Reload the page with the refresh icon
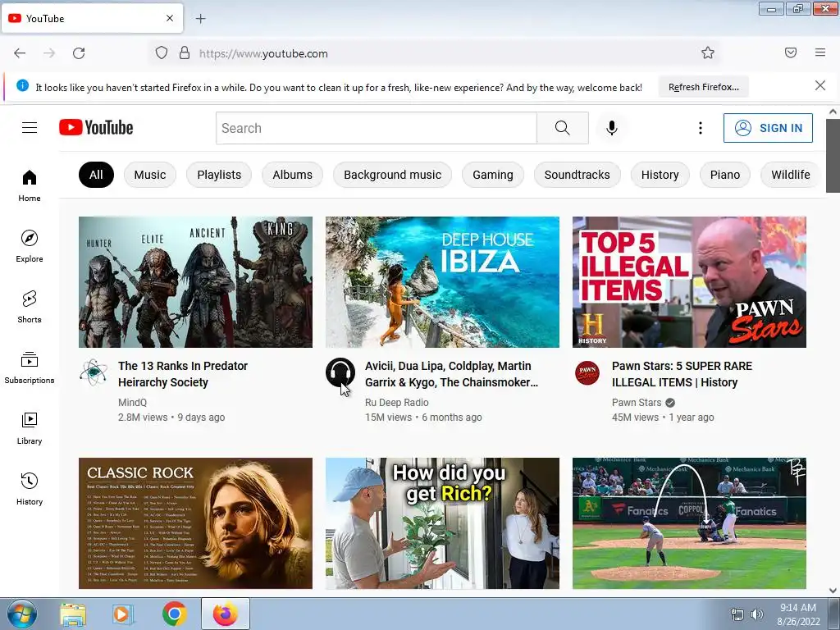 pyautogui.click(x=79, y=53)
